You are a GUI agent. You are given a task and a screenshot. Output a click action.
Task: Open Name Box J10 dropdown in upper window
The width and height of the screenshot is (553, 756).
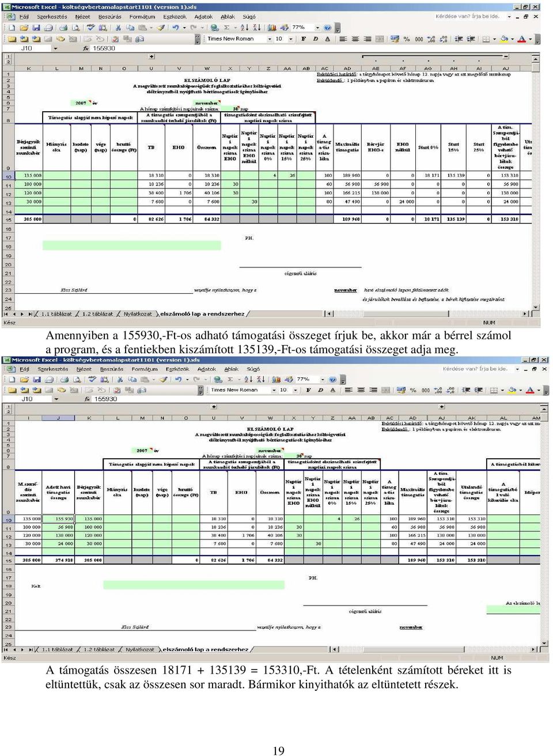[56, 48]
